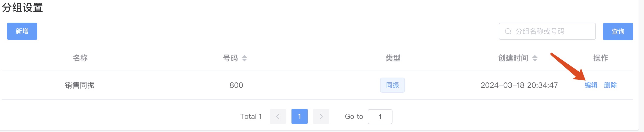
Task: Click the 名称 column header
Action: pos(80,58)
